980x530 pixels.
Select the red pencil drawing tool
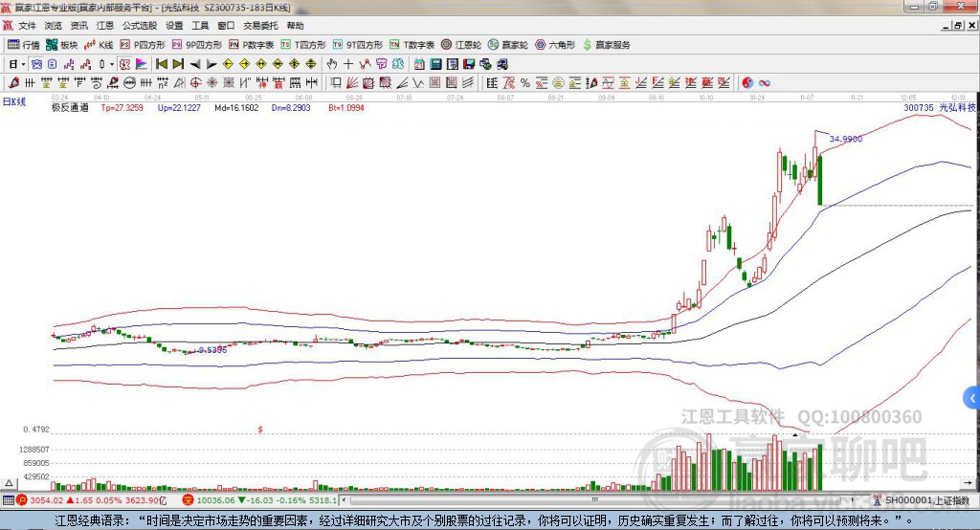(13, 83)
